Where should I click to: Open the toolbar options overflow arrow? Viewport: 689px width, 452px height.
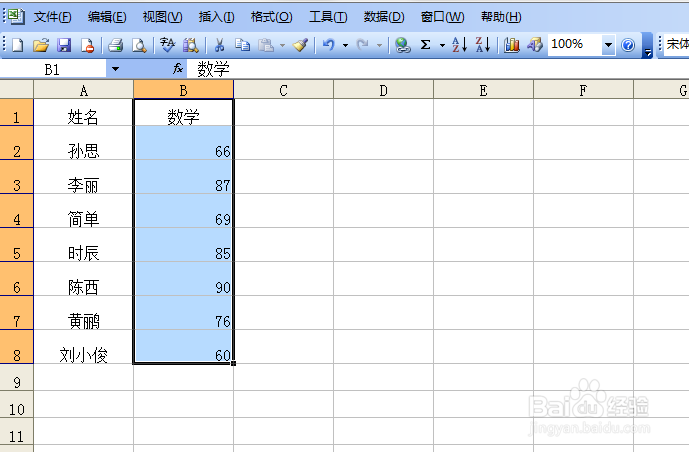(x=647, y=45)
